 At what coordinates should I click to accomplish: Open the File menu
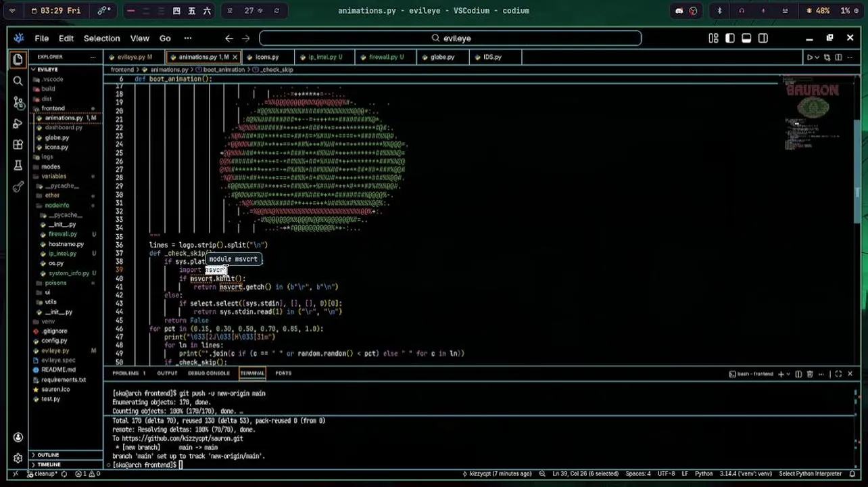[41, 39]
